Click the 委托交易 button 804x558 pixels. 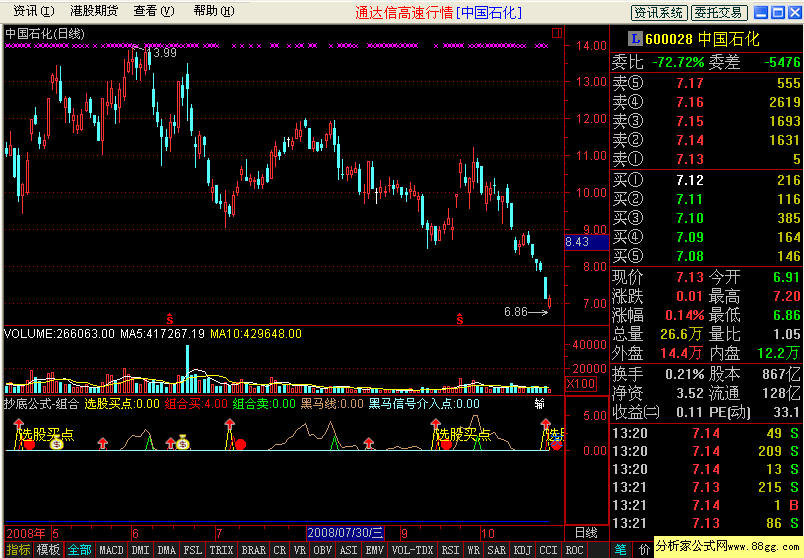[719, 12]
